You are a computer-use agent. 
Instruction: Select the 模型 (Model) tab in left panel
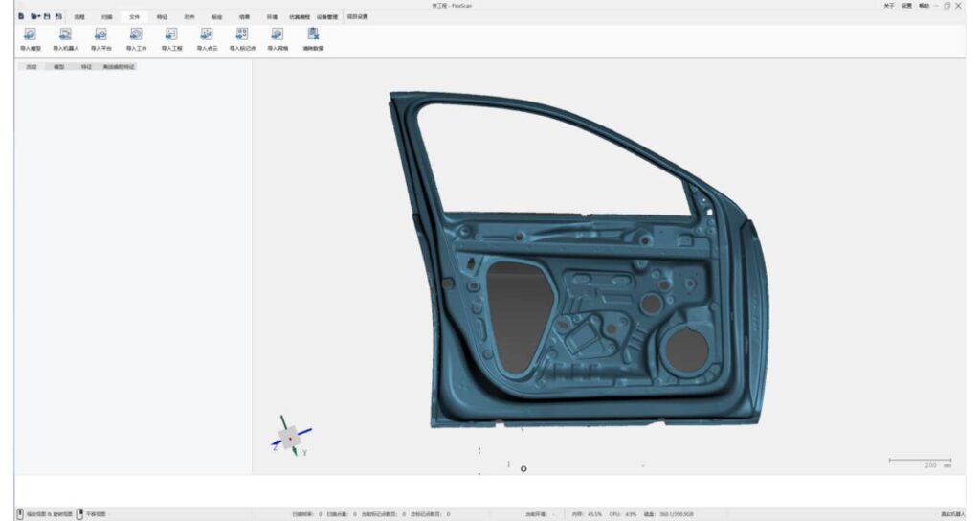pyautogui.click(x=59, y=66)
